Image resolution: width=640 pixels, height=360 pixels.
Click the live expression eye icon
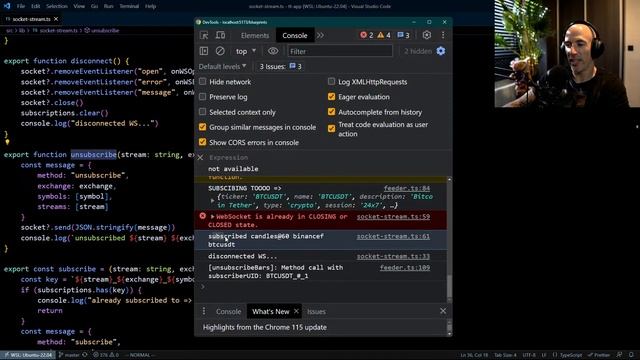pos(273,51)
